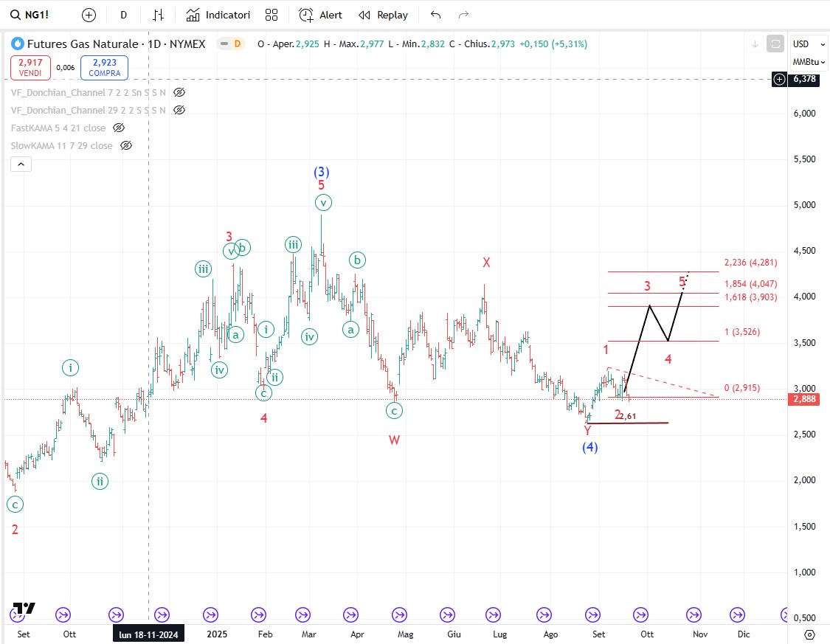This screenshot has height=644, width=830.
Task: Open the Indicatori menu
Action: point(218,15)
